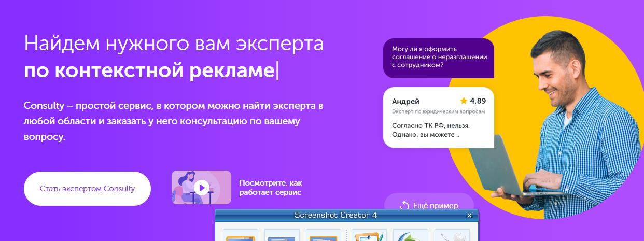Click the star rating 4,89
Screen dimensions: 644x241
[x=473, y=101]
